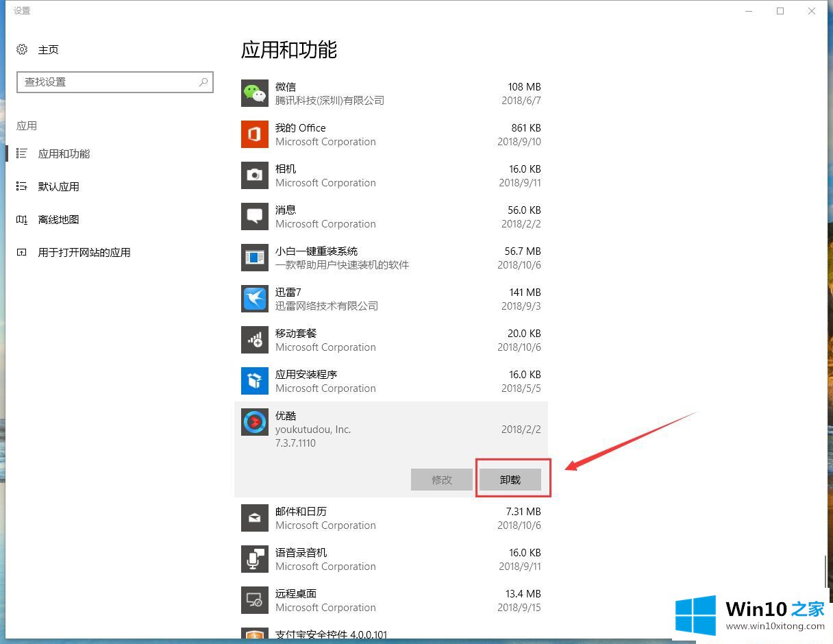
Task: Click the 13.4 MB size of 远程桌面
Action: pyautogui.click(x=523, y=593)
